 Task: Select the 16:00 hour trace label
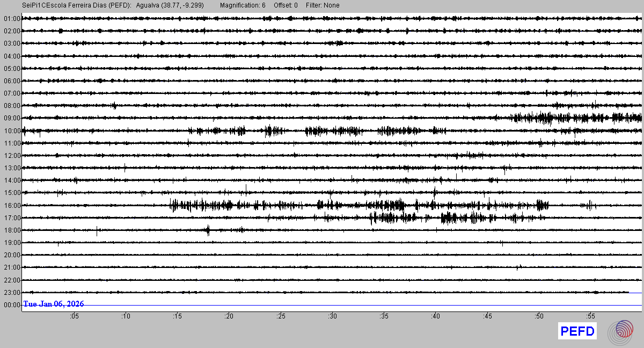point(11,206)
